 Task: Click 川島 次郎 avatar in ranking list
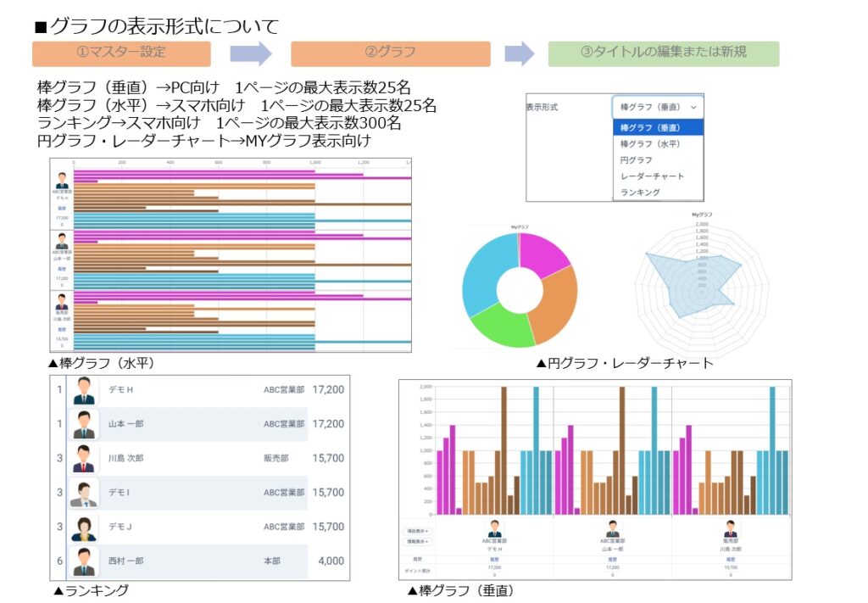click(x=83, y=458)
